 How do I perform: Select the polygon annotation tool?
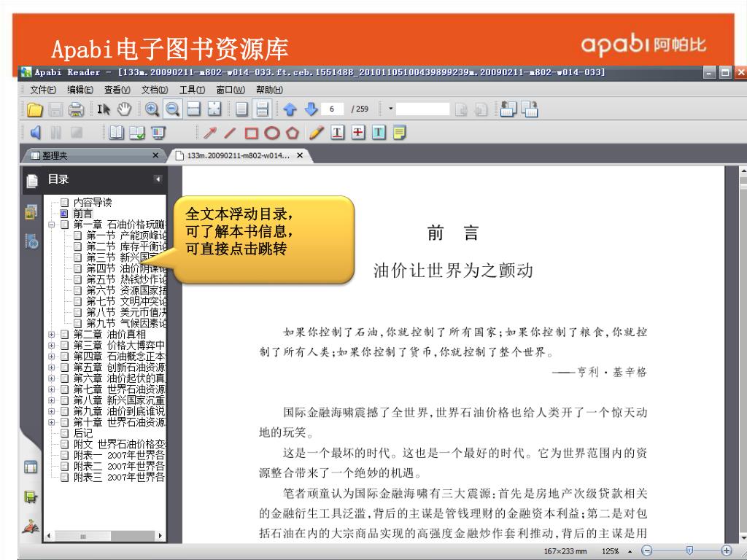(293, 133)
